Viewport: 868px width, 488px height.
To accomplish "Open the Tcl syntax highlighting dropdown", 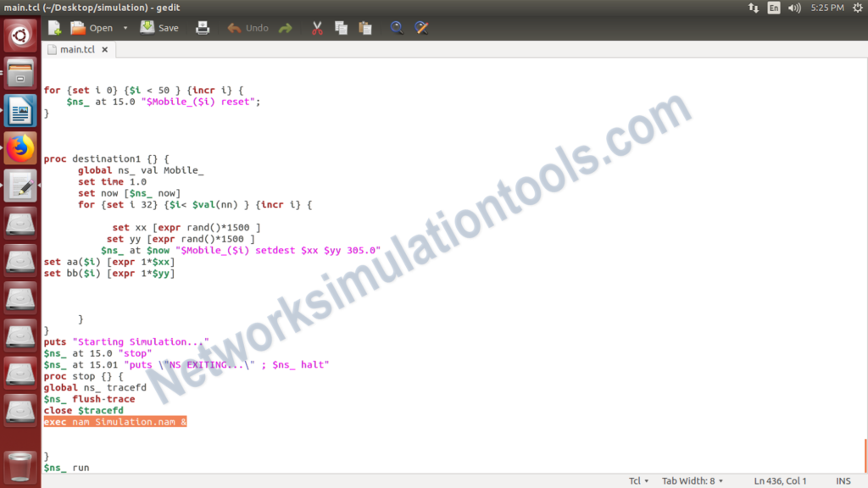I will pyautogui.click(x=638, y=480).
